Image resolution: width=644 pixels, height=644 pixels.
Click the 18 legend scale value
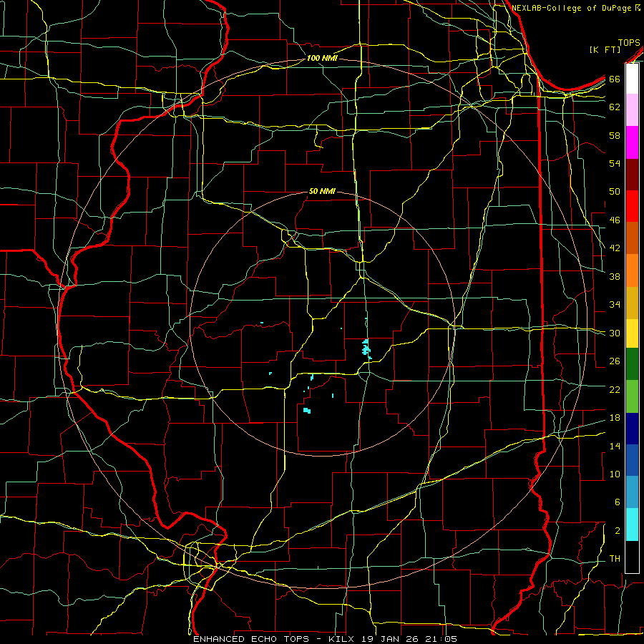tap(615, 418)
